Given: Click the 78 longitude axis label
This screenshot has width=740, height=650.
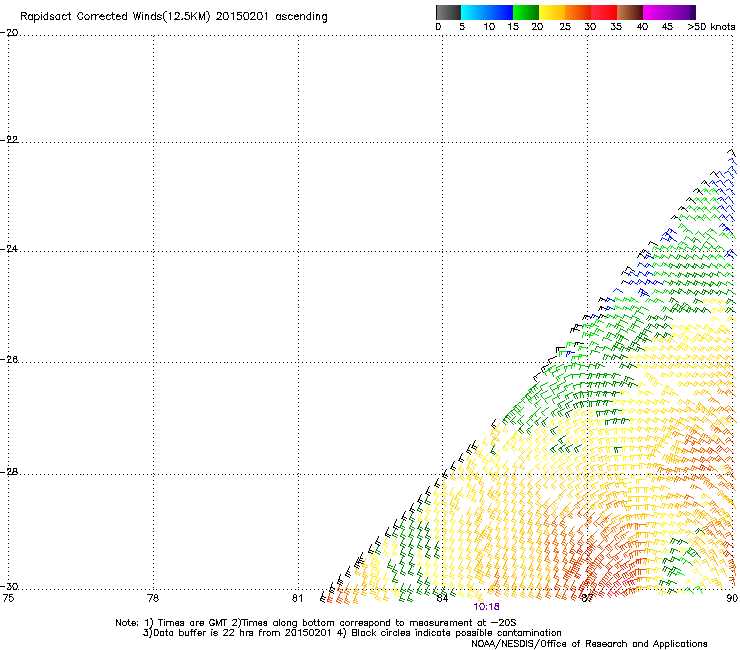Looking at the screenshot, I should pyautogui.click(x=153, y=598).
